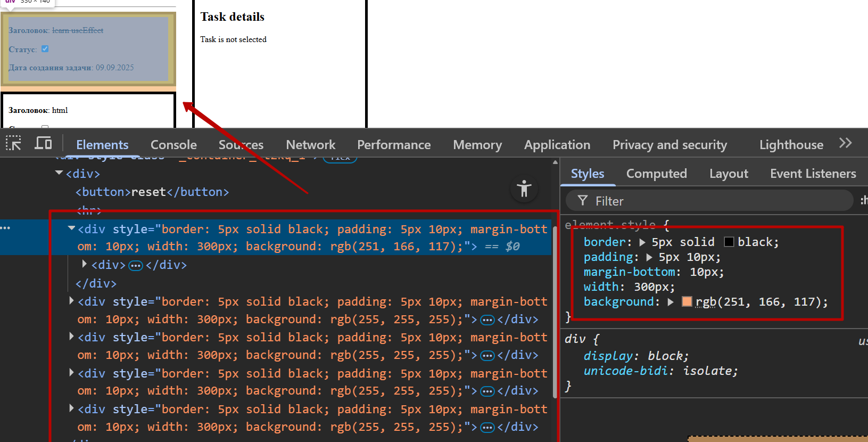Expand the padding shorthand property triangle
The height and width of the screenshot is (442, 868).
coord(649,257)
